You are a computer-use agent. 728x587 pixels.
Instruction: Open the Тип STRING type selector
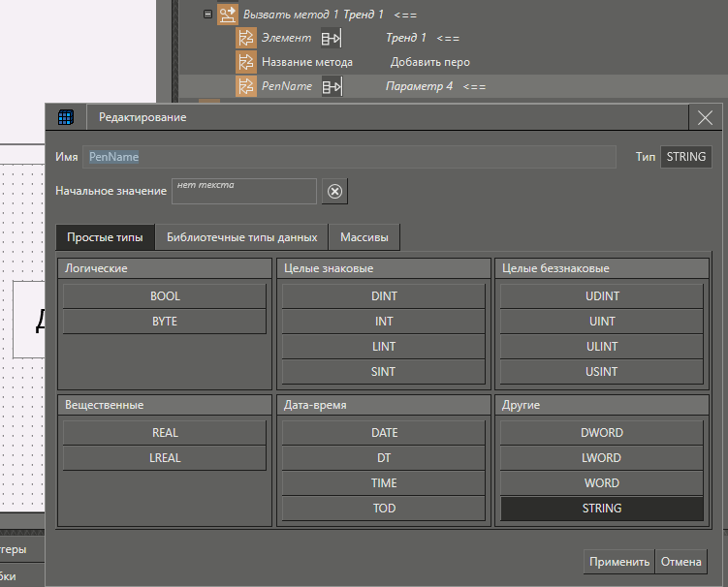[685, 157]
